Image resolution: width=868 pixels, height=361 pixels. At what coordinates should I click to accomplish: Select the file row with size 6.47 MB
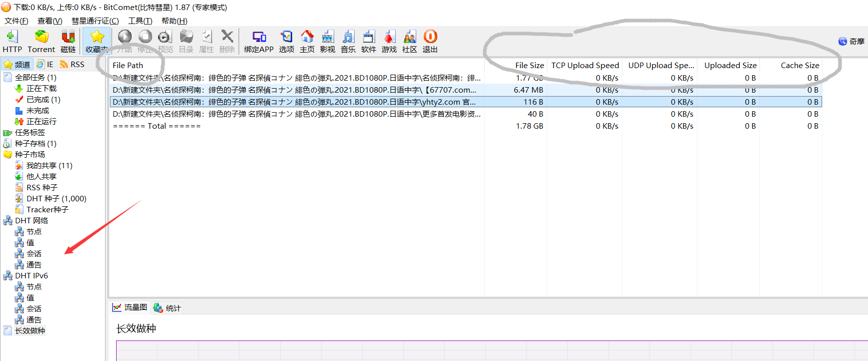pos(465,90)
